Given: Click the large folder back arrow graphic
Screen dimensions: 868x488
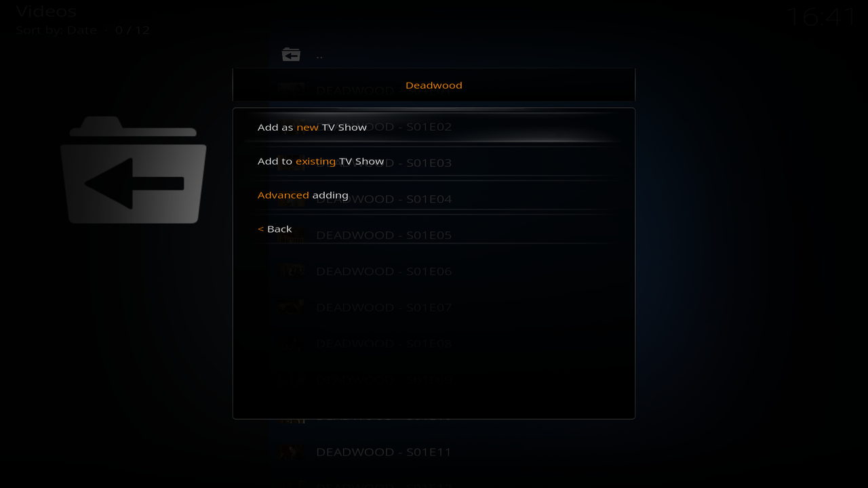Looking at the screenshot, I should coord(134,170).
